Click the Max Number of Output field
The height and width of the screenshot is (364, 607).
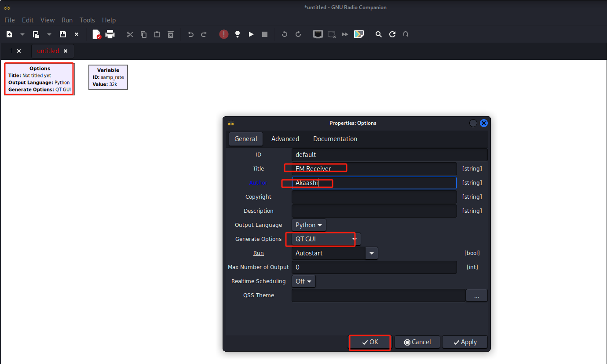[x=374, y=267]
